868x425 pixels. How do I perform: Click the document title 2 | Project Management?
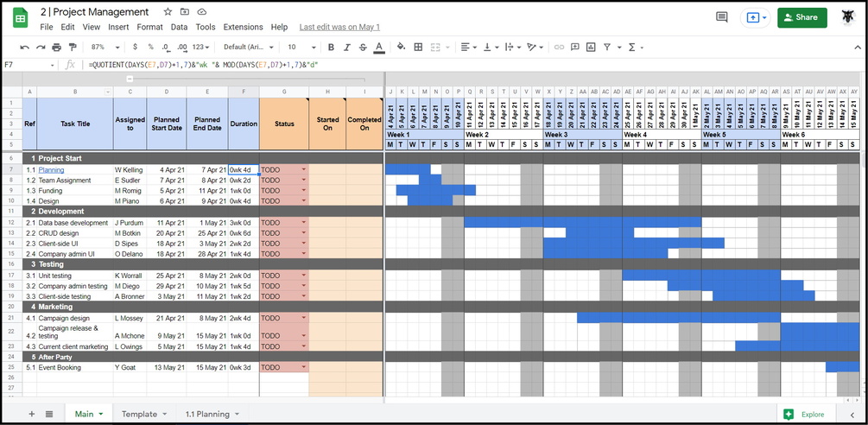click(95, 11)
